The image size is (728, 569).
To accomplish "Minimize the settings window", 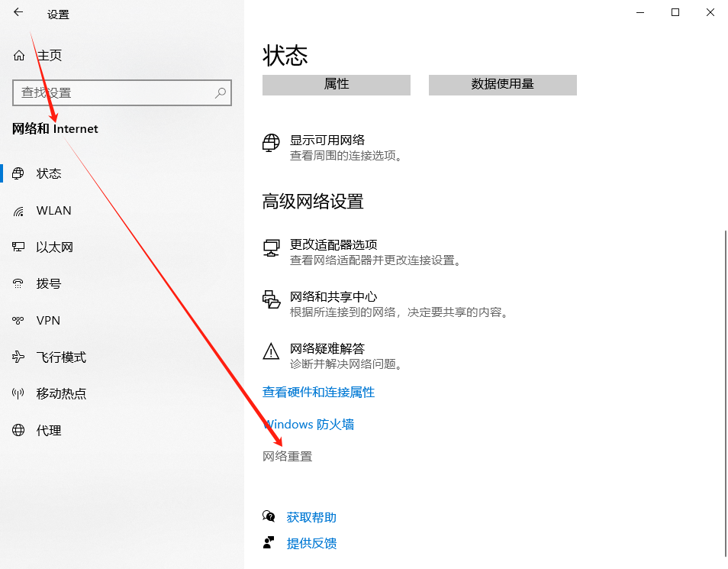I will click(x=640, y=12).
